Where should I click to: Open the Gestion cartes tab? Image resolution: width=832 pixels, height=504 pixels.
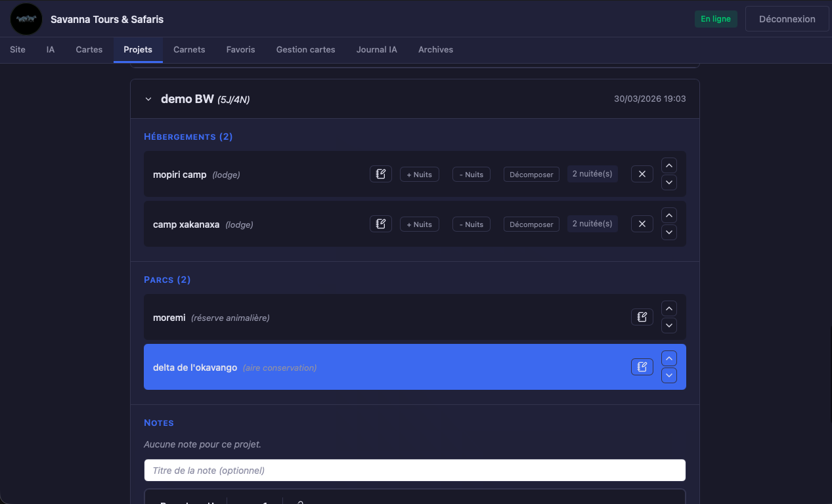coord(306,49)
